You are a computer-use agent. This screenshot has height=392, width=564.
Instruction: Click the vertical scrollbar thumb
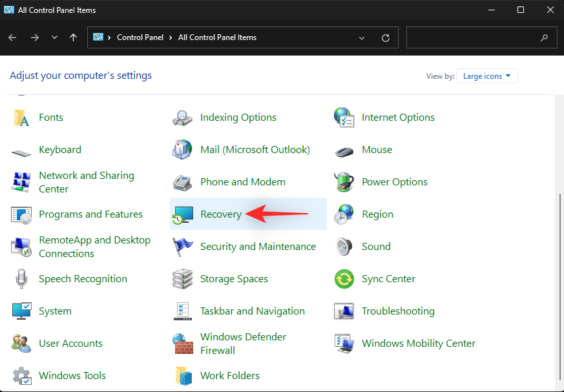(561, 286)
